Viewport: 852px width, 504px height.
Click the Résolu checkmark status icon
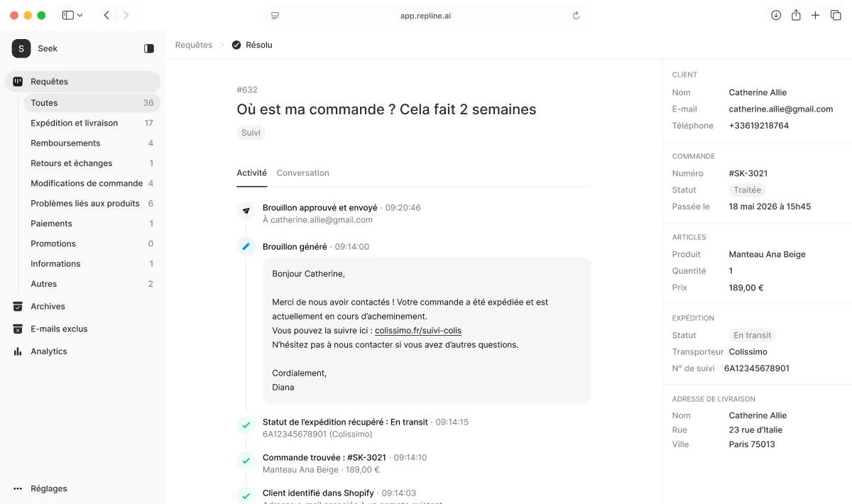point(236,45)
